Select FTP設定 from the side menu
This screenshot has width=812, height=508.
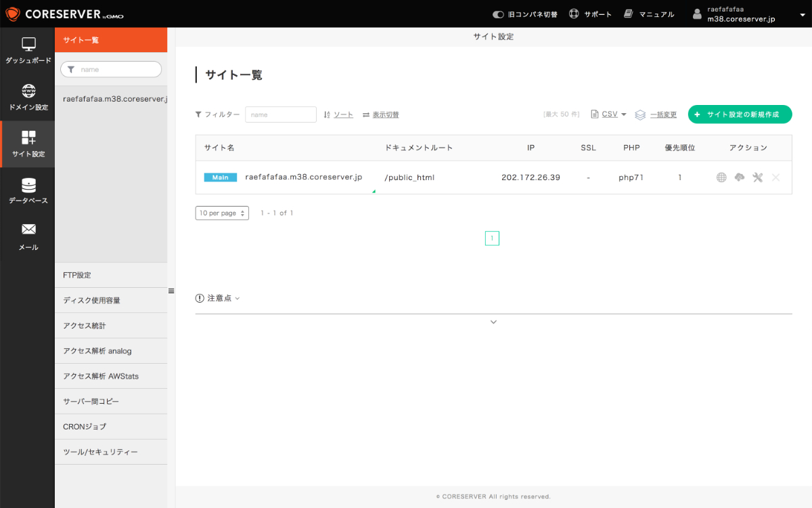point(77,275)
